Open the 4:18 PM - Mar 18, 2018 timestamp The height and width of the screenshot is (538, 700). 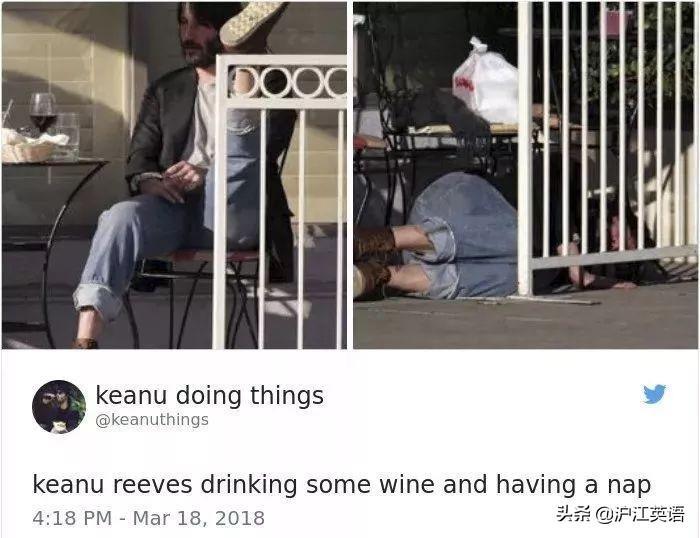click(x=149, y=518)
